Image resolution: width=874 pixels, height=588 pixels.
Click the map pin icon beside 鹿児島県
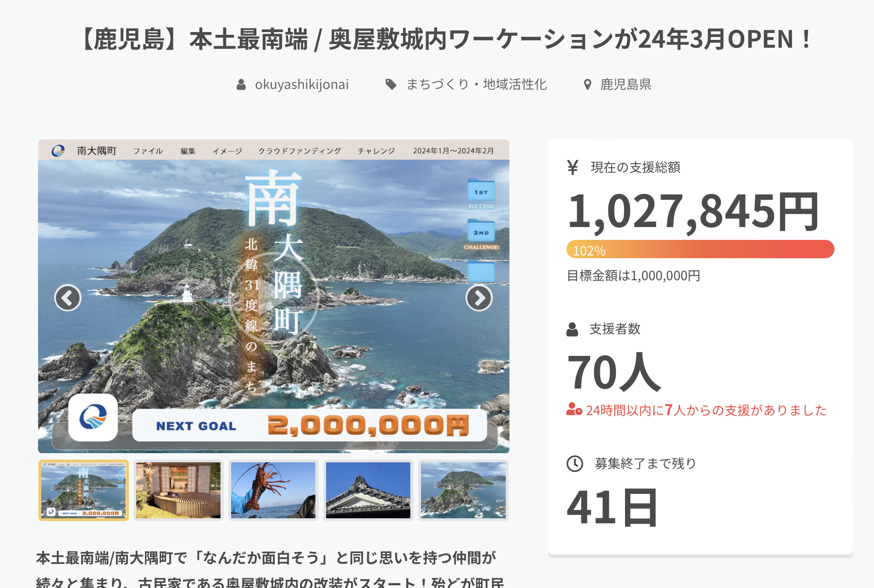(587, 84)
